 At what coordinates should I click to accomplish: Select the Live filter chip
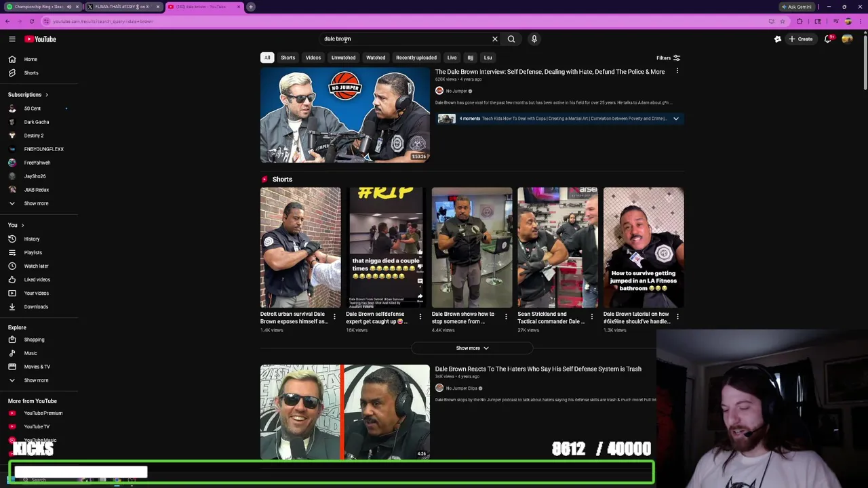point(452,58)
